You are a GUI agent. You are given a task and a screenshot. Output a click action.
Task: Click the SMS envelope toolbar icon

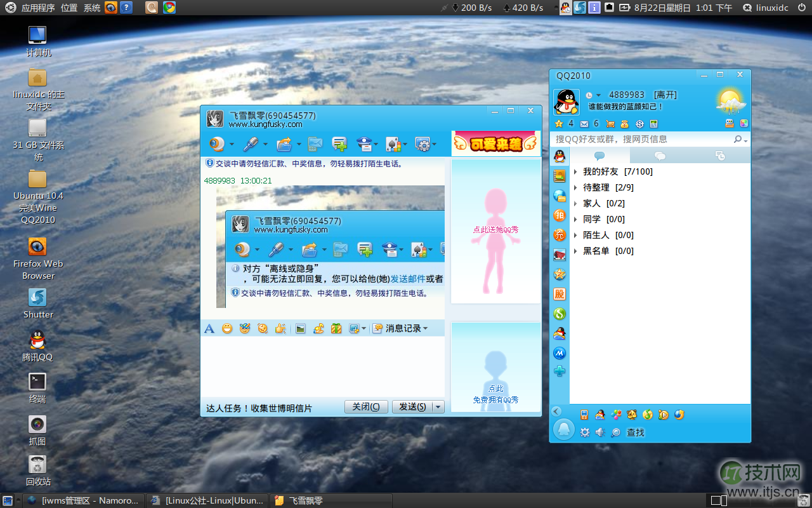(x=315, y=144)
